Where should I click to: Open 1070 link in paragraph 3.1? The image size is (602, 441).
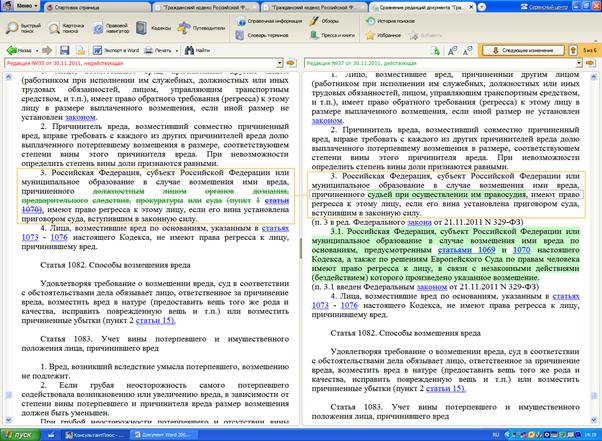[x=521, y=250]
